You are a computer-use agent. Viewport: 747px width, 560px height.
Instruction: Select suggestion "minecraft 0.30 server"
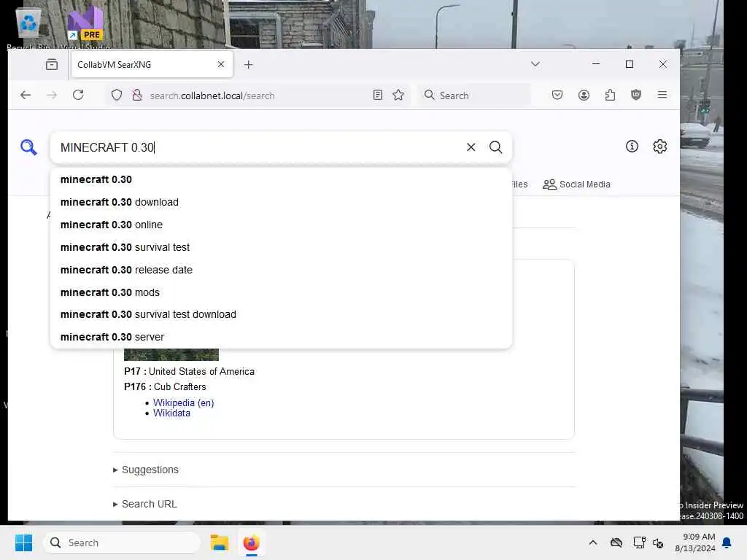click(x=281, y=337)
